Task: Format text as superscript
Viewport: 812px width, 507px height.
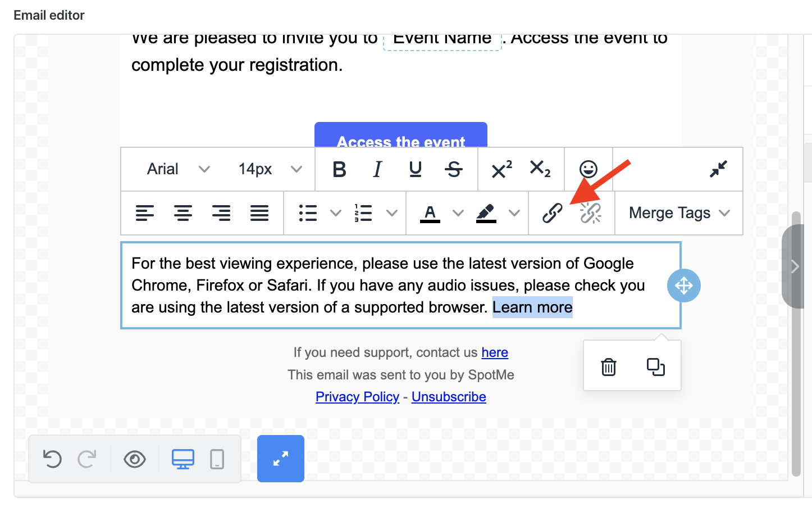Action: pos(500,169)
